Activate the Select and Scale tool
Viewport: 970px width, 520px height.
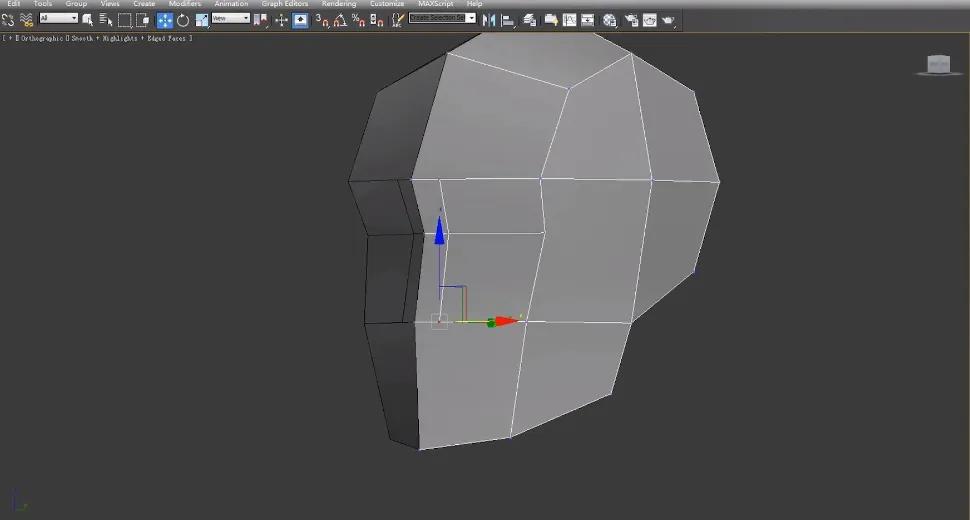tap(202, 20)
